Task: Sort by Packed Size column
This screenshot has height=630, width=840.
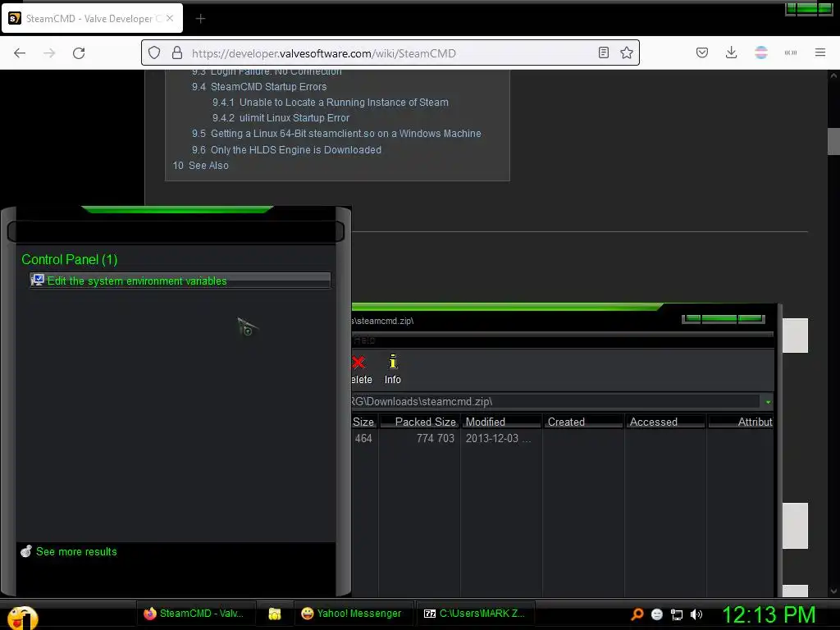Action: point(419,422)
